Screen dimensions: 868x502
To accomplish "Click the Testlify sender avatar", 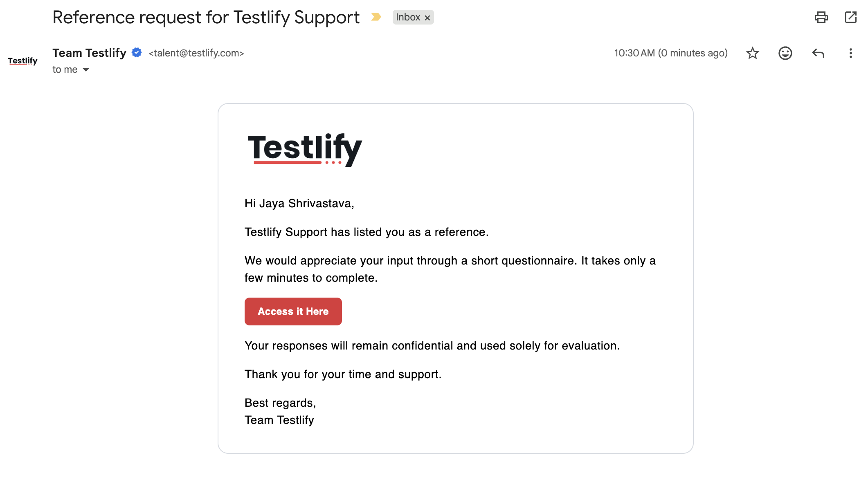I will tap(23, 61).
